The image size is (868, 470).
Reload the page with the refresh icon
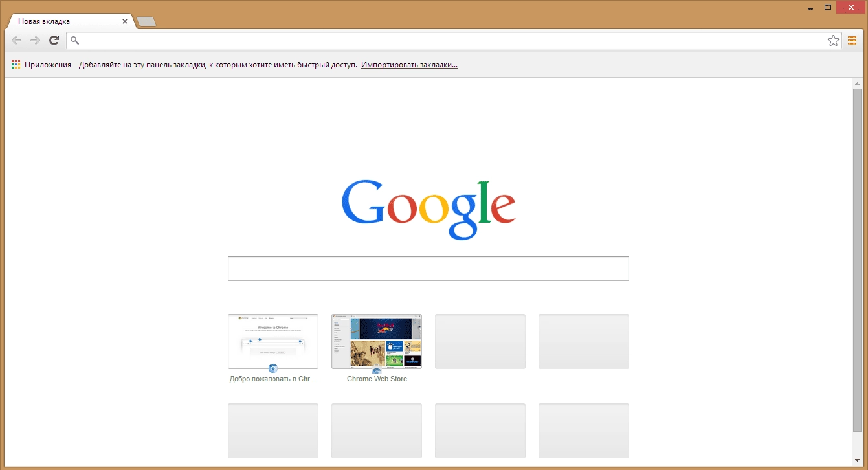coord(54,41)
